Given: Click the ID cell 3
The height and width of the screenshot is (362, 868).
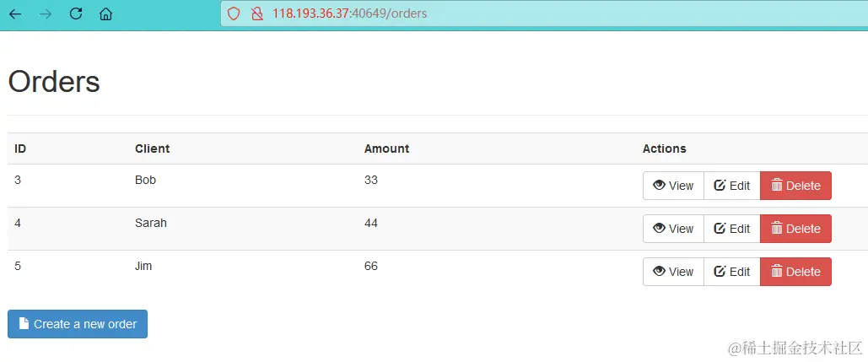Looking at the screenshot, I should [x=18, y=180].
